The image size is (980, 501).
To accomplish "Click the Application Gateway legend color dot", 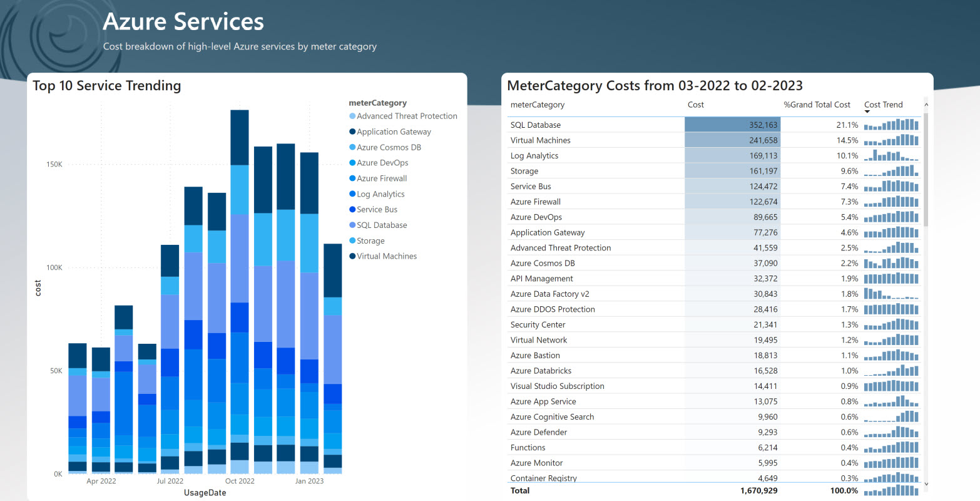I will [x=352, y=132].
